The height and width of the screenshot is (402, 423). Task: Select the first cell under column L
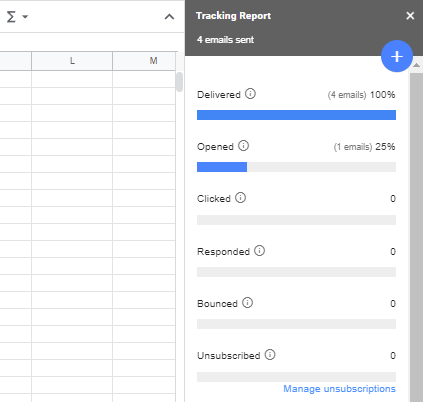[x=72, y=79]
